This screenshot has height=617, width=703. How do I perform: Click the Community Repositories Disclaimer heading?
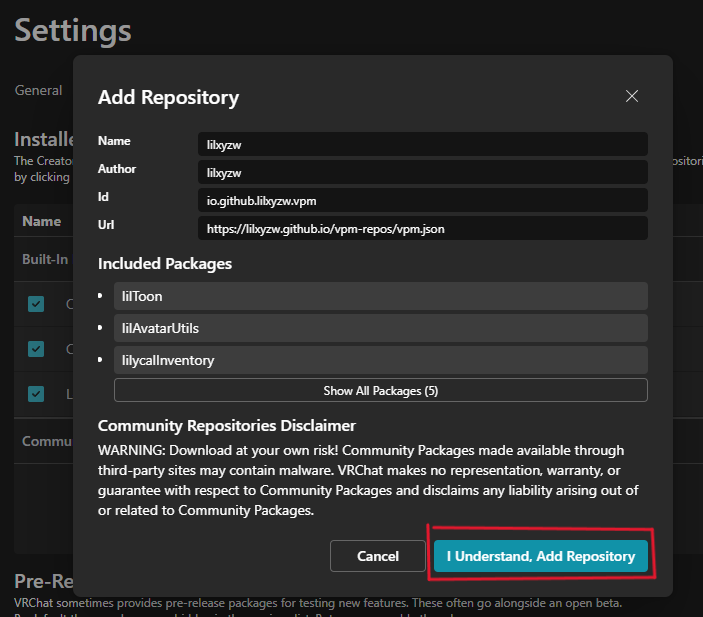click(x=226, y=426)
